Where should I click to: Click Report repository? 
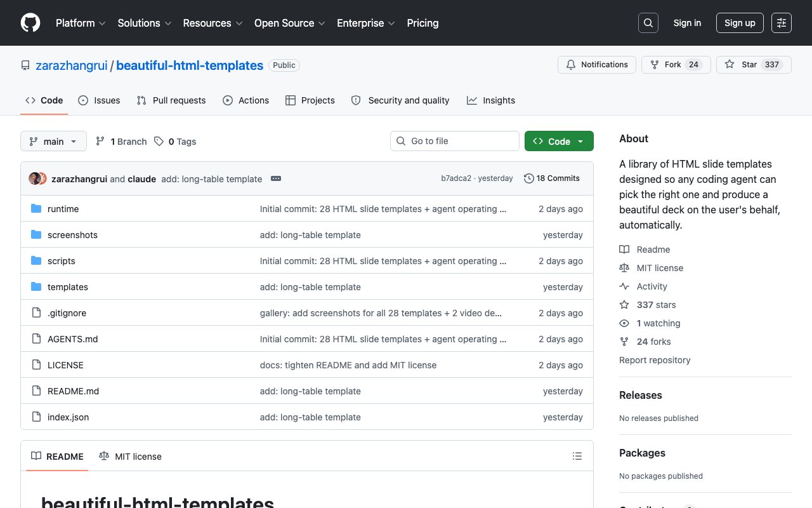click(x=655, y=360)
